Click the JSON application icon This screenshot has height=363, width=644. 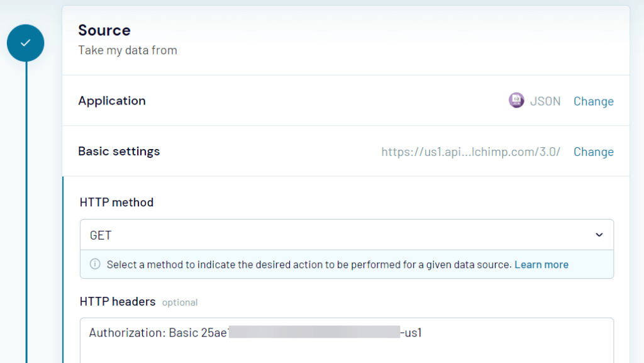pyautogui.click(x=516, y=101)
